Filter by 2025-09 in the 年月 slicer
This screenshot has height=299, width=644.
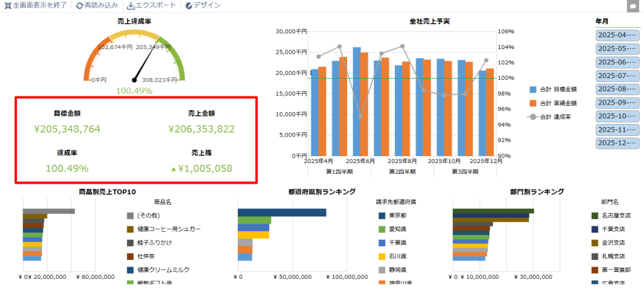pyautogui.click(x=618, y=103)
